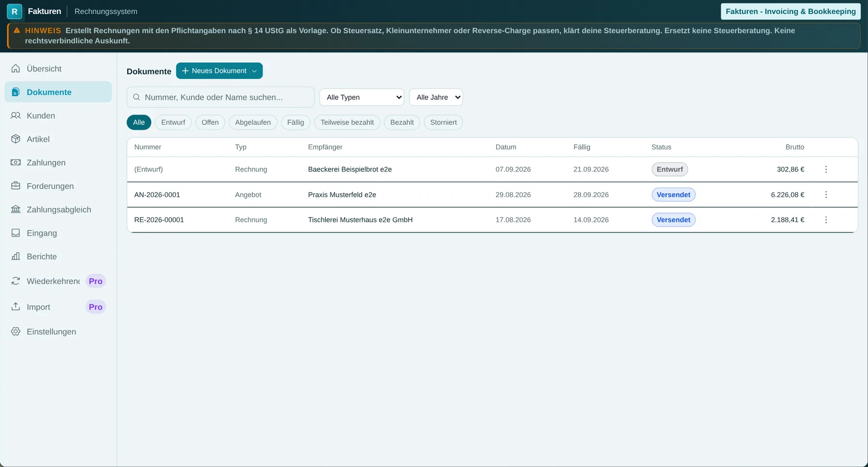Image resolution: width=868 pixels, height=467 pixels.
Task: Click the Fakturen R logo icon
Action: (14, 11)
